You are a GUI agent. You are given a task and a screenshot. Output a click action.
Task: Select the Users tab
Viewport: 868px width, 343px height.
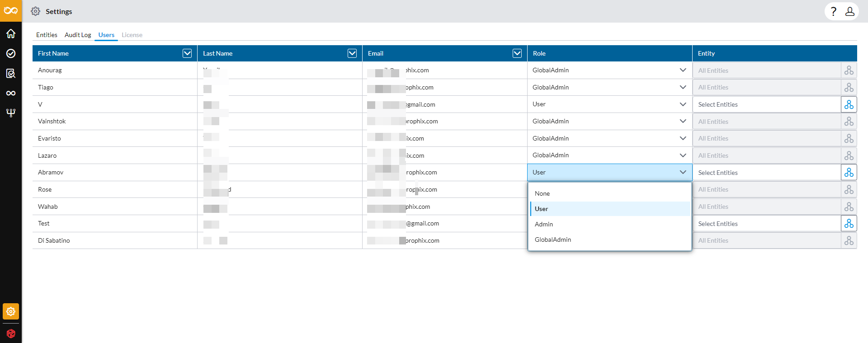[x=106, y=35]
